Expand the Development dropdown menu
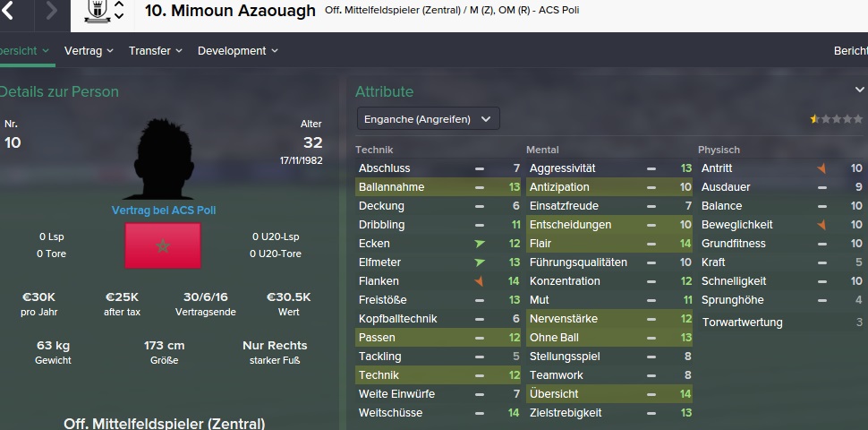Screen dimensions: 868x430 237,51
